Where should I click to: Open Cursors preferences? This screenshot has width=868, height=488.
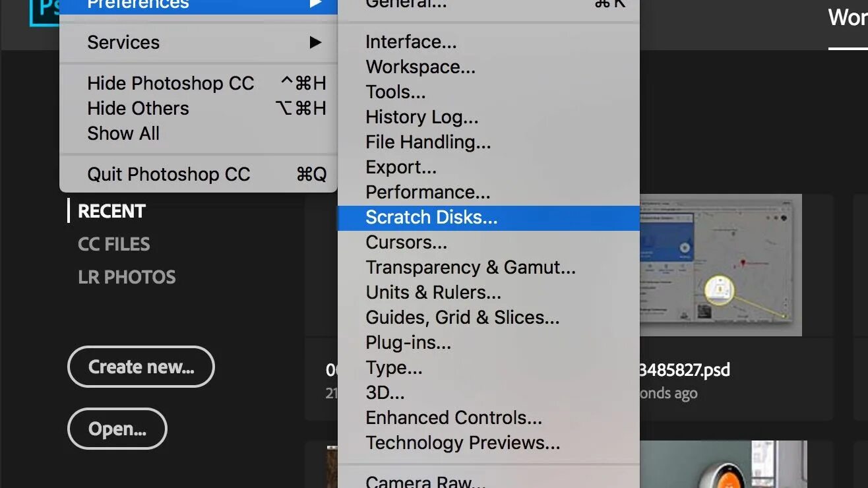pyautogui.click(x=489, y=243)
